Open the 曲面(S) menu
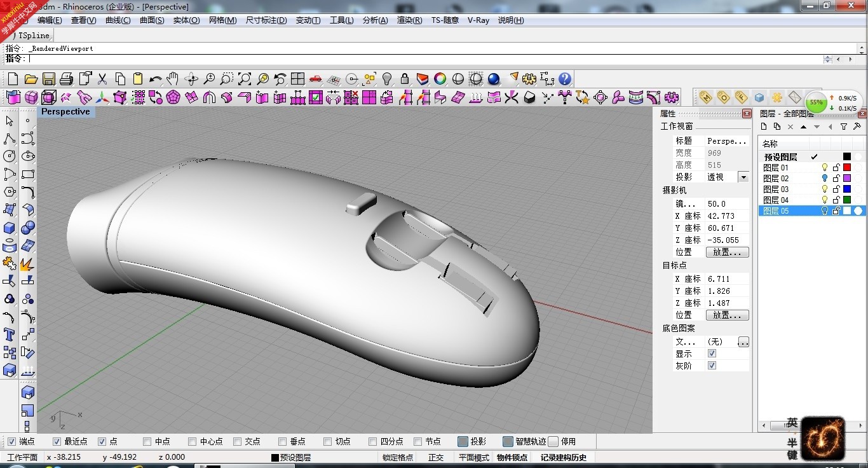Screen dimensions: 868x468 point(152,20)
